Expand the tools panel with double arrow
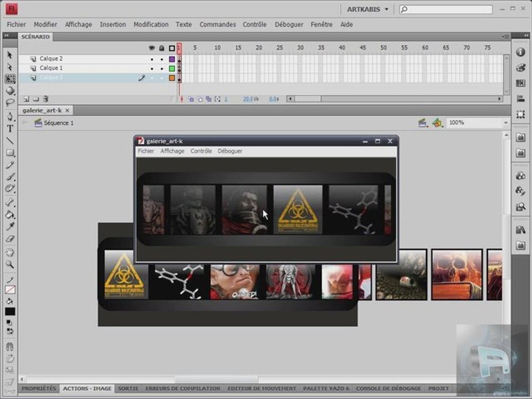The image size is (532, 399). click(x=7, y=35)
